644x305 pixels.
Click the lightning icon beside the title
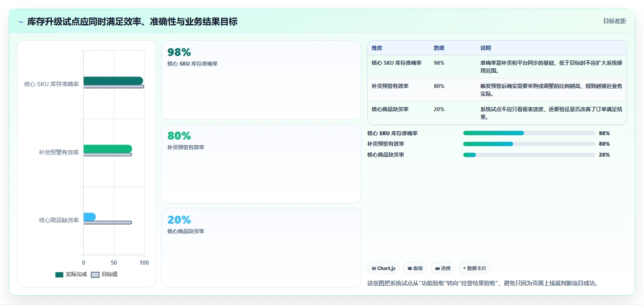click(21, 22)
